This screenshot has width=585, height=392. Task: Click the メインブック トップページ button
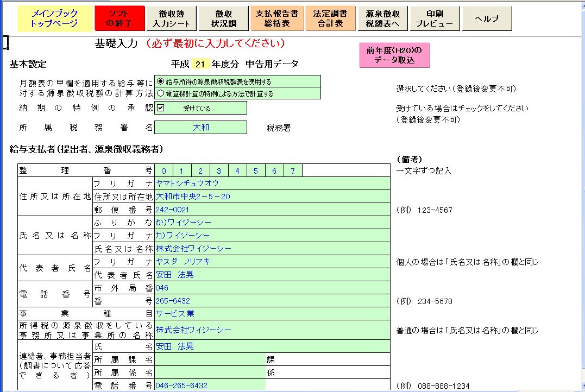(55, 18)
